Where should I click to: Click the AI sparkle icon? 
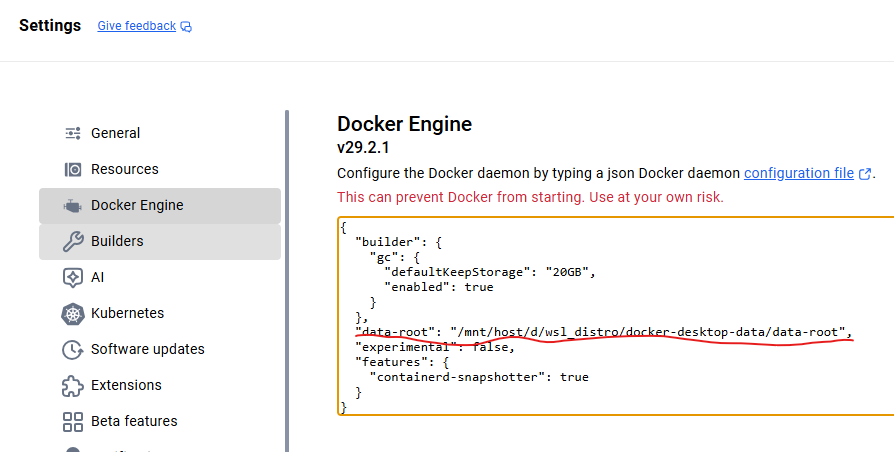[72, 277]
